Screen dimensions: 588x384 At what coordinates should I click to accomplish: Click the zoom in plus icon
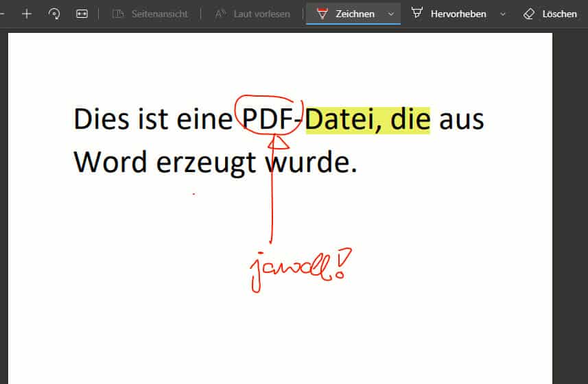tap(27, 14)
